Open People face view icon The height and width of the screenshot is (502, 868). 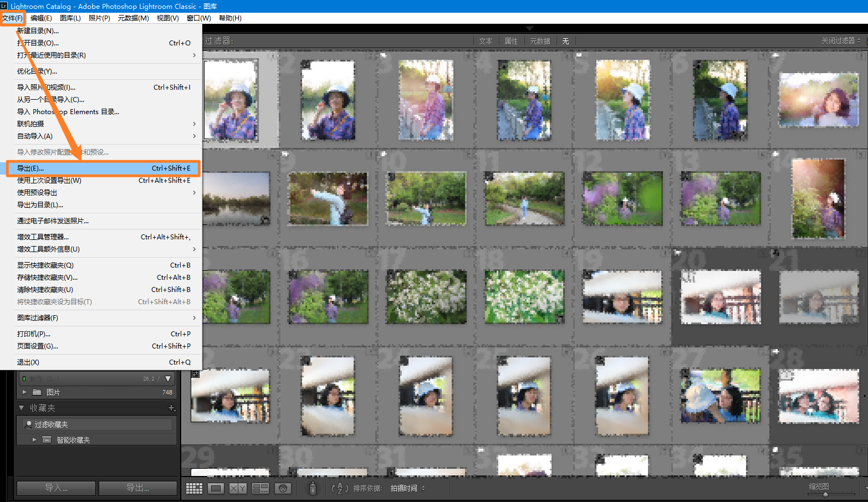pos(283,488)
